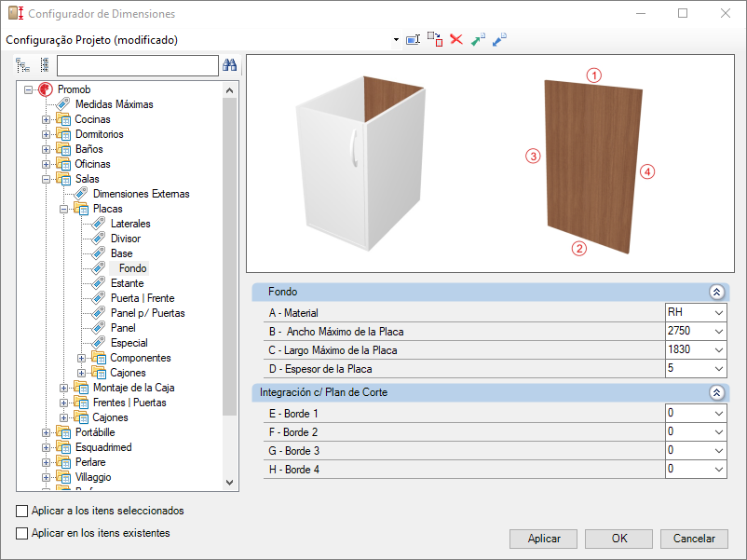Collapse the Promob root node
Screen dimensions: 747x560
tap(29, 89)
